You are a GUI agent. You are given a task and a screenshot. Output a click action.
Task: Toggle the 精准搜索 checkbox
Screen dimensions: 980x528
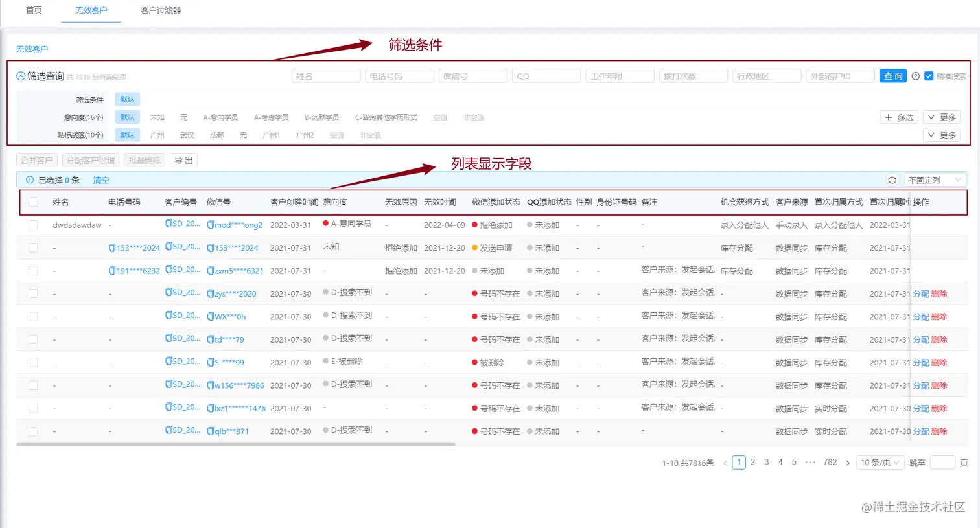pyautogui.click(x=929, y=76)
